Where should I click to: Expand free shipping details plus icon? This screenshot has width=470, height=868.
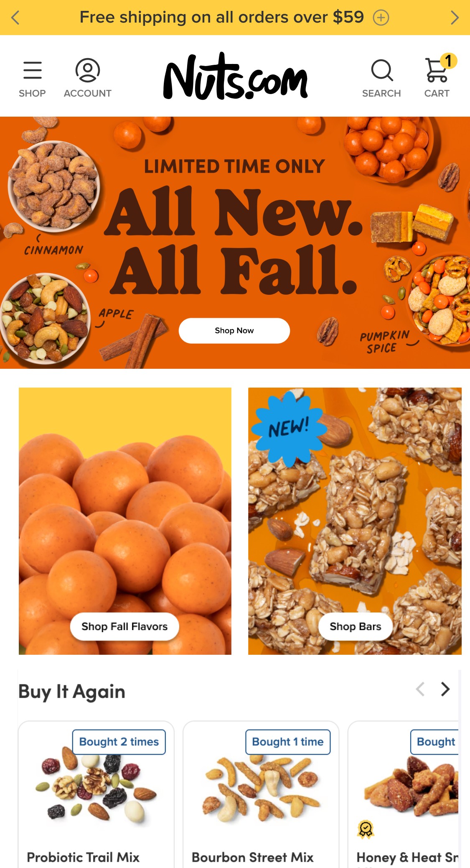point(381,18)
